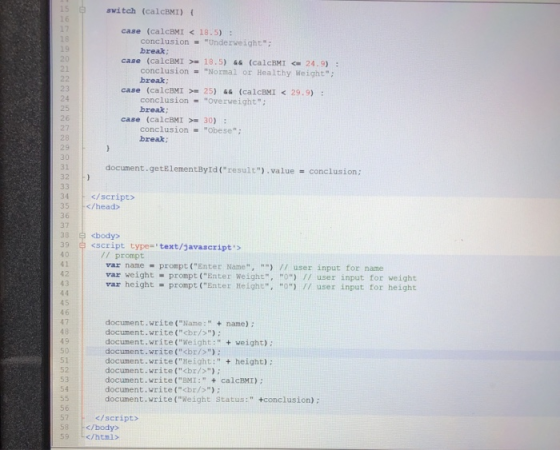560x450 pixels.
Task: Click the document.write("<br/>") on line 52
Action: 163,371
